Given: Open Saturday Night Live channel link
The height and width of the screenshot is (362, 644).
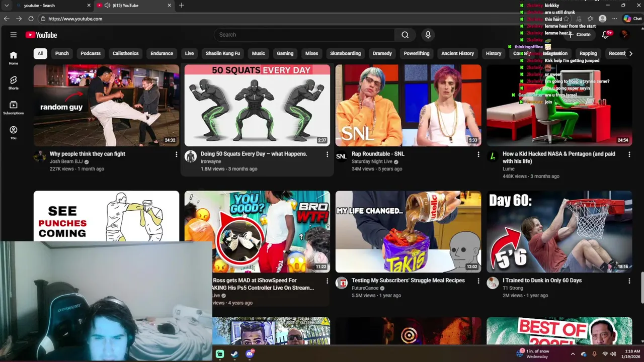Looking at the screenshot, I should click(x=372, y=162).
